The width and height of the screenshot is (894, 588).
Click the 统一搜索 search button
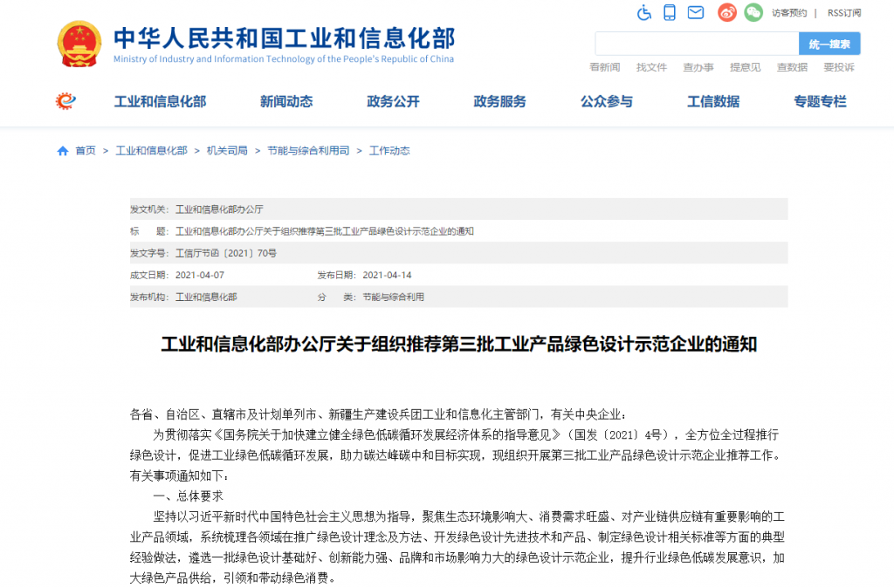[829, 43]
